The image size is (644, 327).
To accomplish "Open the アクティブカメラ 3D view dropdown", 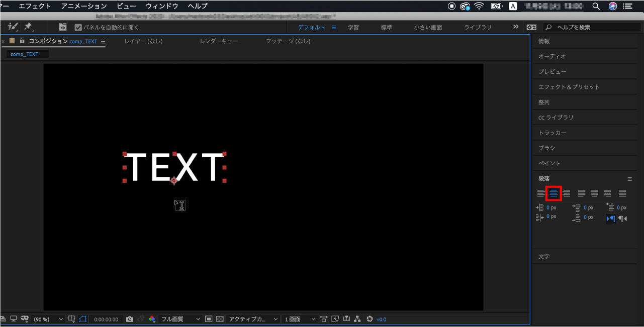I will click(253, 319).
